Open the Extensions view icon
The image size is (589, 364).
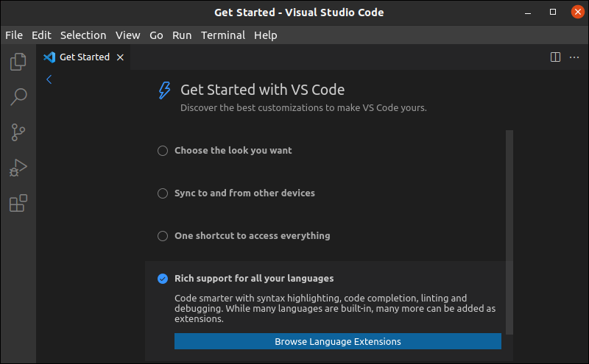(x=18, y=203)
